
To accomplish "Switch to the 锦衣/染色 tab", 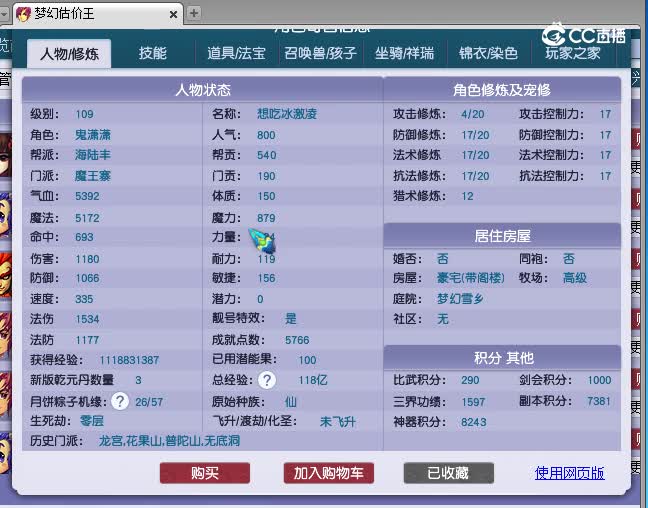I will [488, 53].
